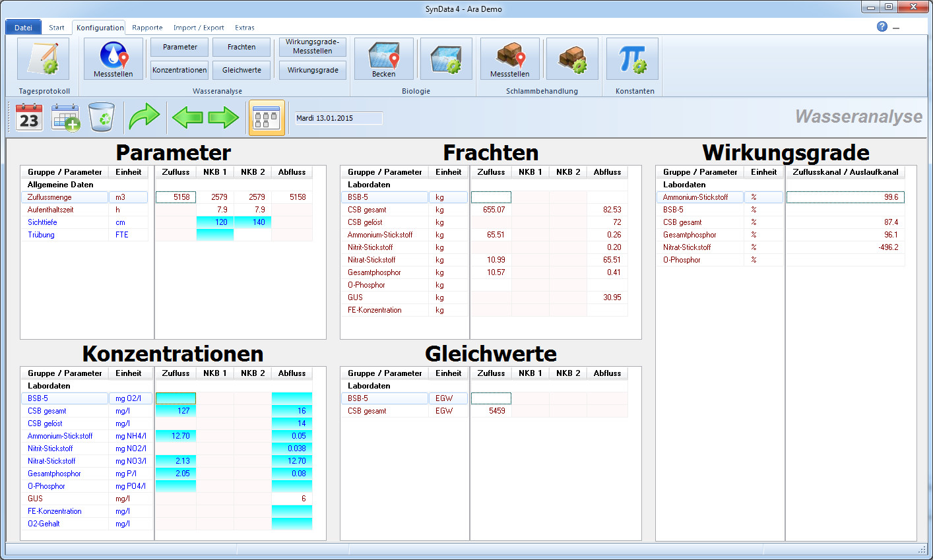Viewport: 933px width, 560px height.
Task: Open Biologie basin settings gear icon
Action: [446, 59]
